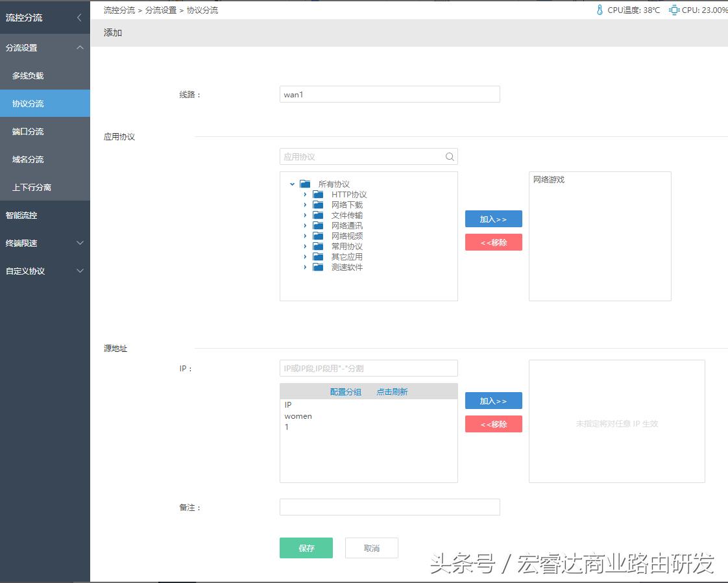Expand the 网络通讯 tree node
This screenshot has height=583, width=728.
[x=305, y=225]
